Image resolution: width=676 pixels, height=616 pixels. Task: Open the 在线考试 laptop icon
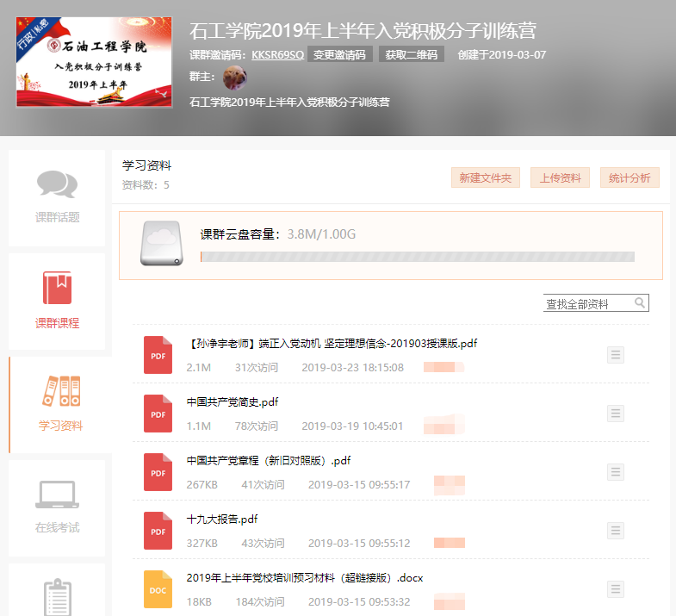coord(57,495)
